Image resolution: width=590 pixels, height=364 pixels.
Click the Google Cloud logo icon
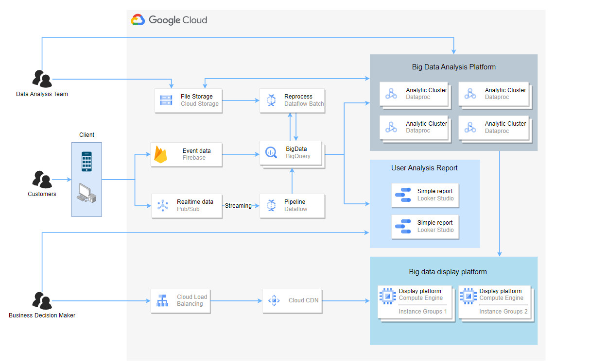pyautogui.click(x=138, y=20)
